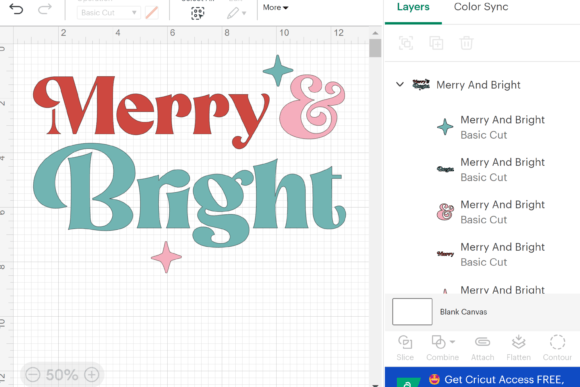Click the Attach tool
Screen dimensions: 580x387
click(x=482, y=348)
